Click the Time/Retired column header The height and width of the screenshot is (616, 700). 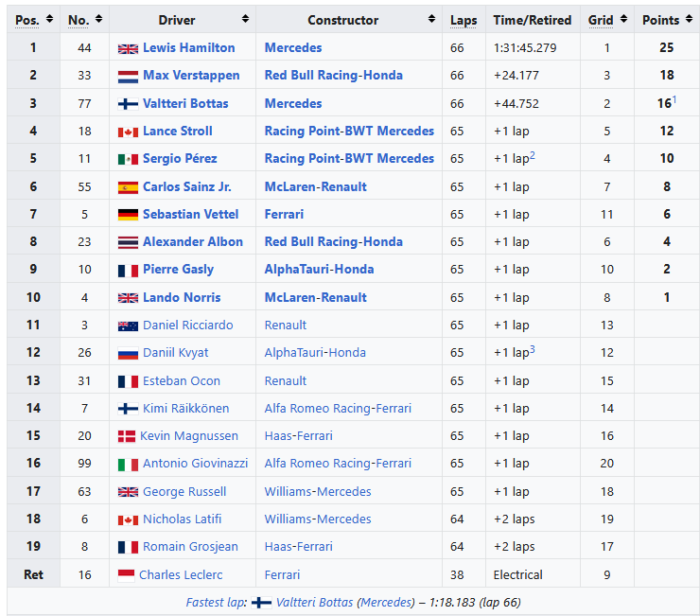click(533, 20)
